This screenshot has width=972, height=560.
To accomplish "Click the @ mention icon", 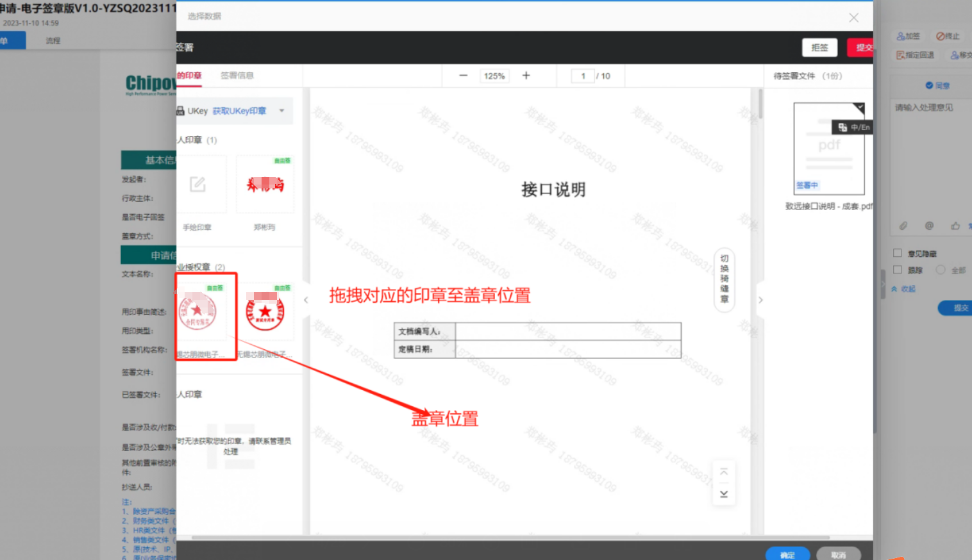I will 929,226.
